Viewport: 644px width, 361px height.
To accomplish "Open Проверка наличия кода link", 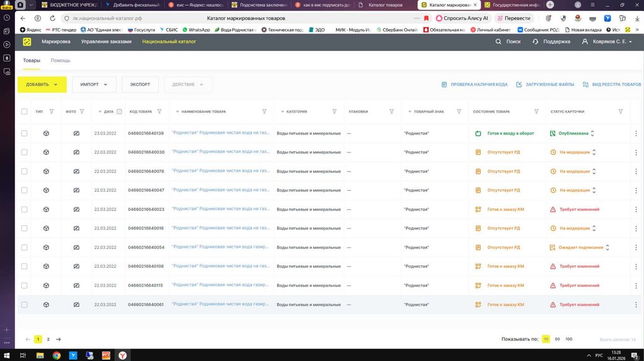I will [474, 85].
